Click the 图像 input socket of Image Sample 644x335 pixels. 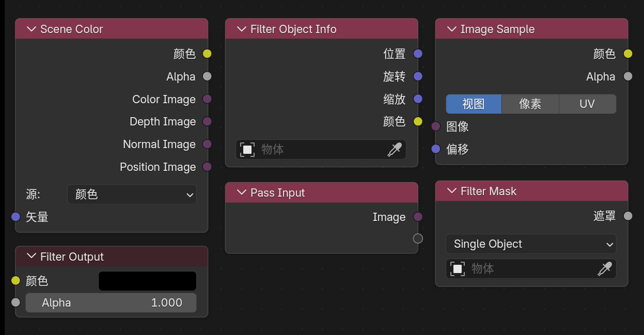(x=436, y=126)
